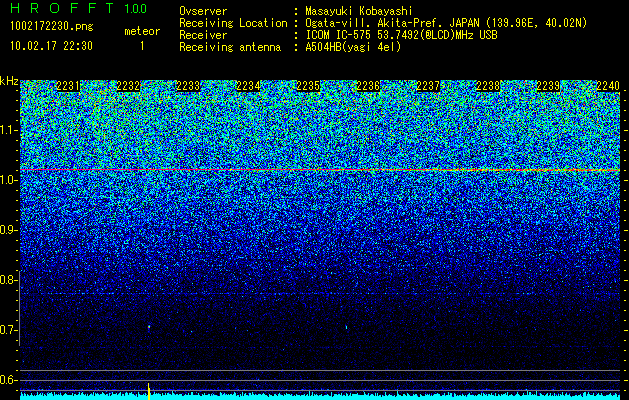The width and height of the screenshot is (629, 400).
Task: Click observer name Masayuki Kobayashi
Action: 359,12
